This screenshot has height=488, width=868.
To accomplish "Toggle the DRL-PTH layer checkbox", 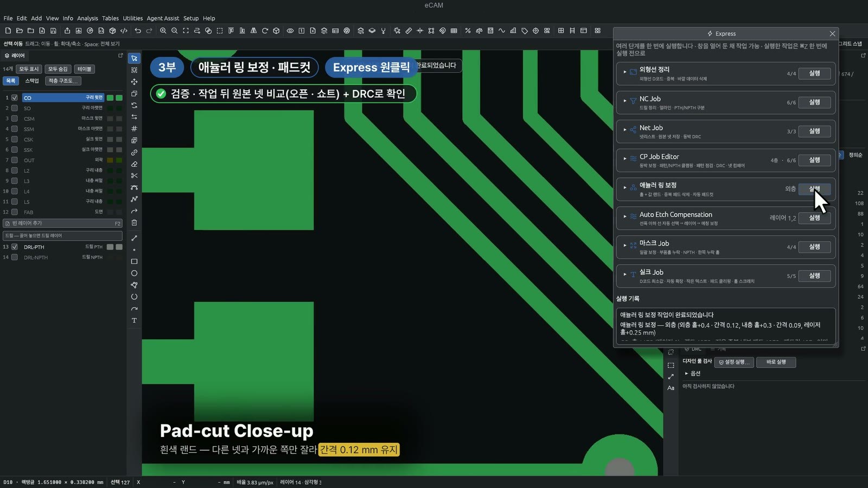I will (x=15, y=247).
